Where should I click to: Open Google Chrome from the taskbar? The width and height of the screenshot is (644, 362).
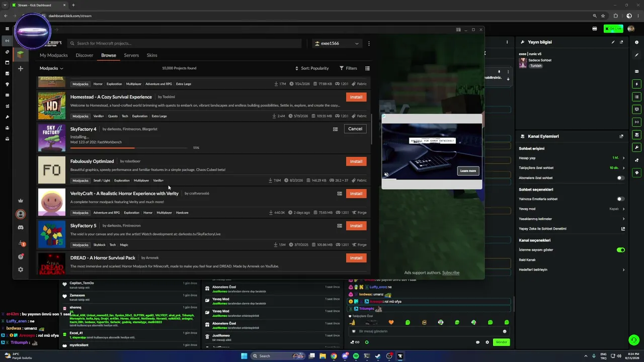(334, 356)
